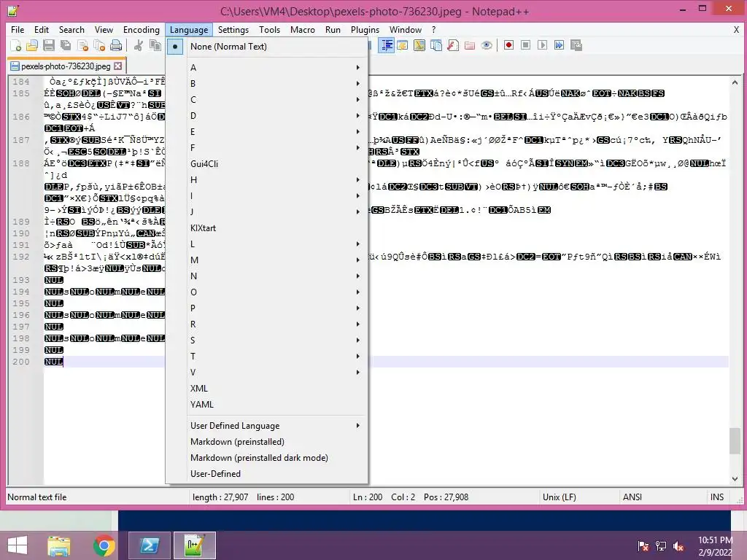The width and height of the screenshot is (747, 560).
Task: Click the Print toolbar icon
Action: [x=116, y=46]
